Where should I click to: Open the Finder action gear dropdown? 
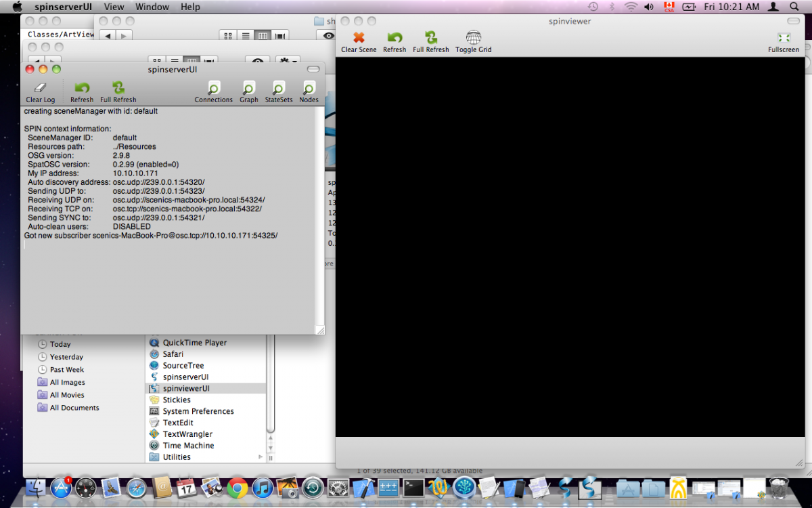click(286, 62)
